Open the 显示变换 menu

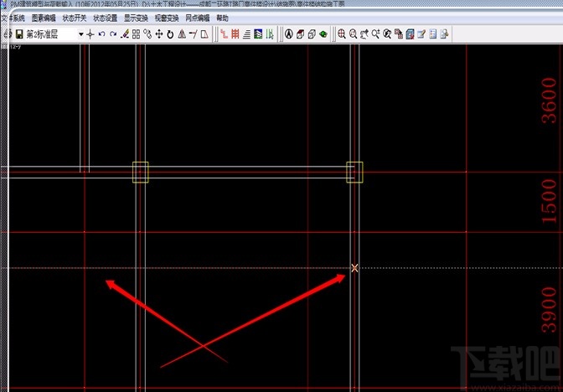pyautogui.click(x=137, y=18)
